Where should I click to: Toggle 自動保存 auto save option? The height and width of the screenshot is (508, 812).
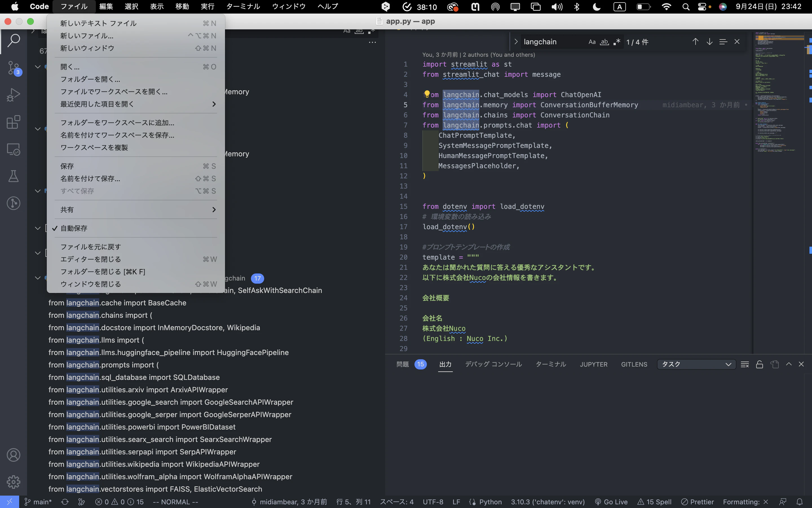(136, 228)
